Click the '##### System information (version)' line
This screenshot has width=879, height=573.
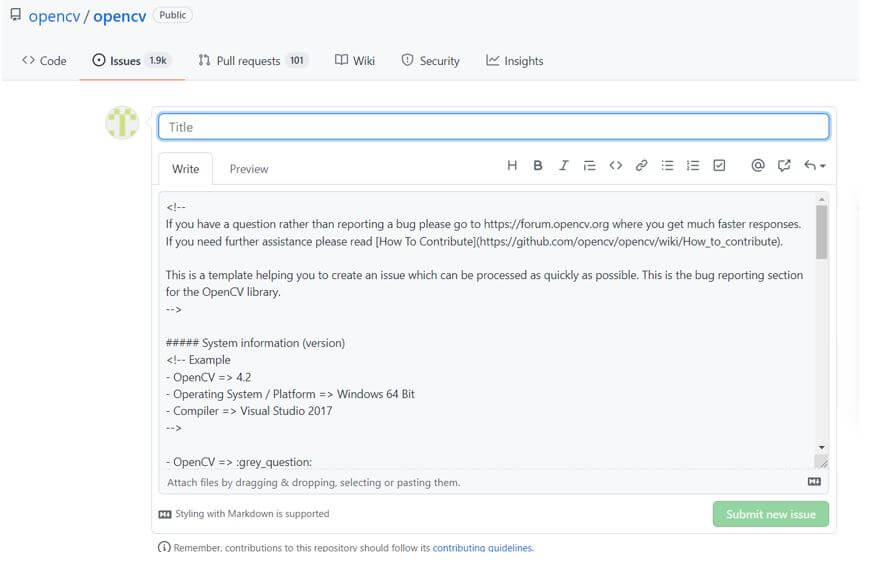click(x=255, y=343)
